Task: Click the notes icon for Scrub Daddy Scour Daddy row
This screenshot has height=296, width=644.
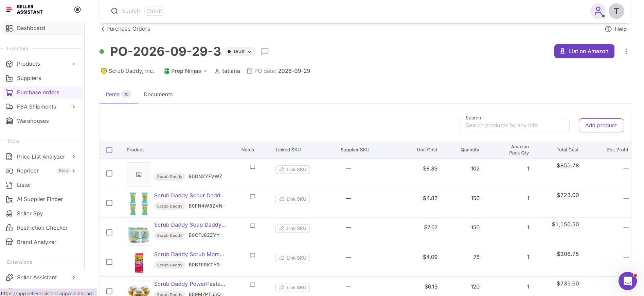Action: [x=252, y=197]
